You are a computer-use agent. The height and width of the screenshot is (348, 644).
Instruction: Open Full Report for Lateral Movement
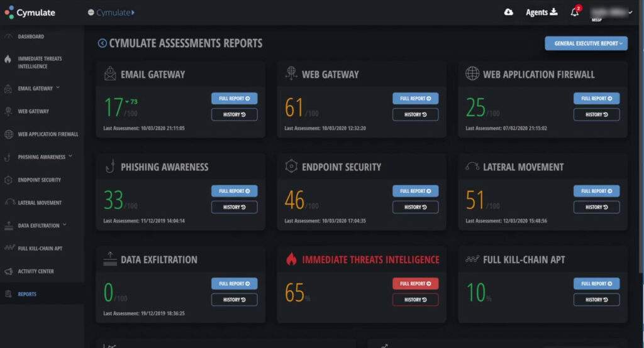[x=596, y=191]
